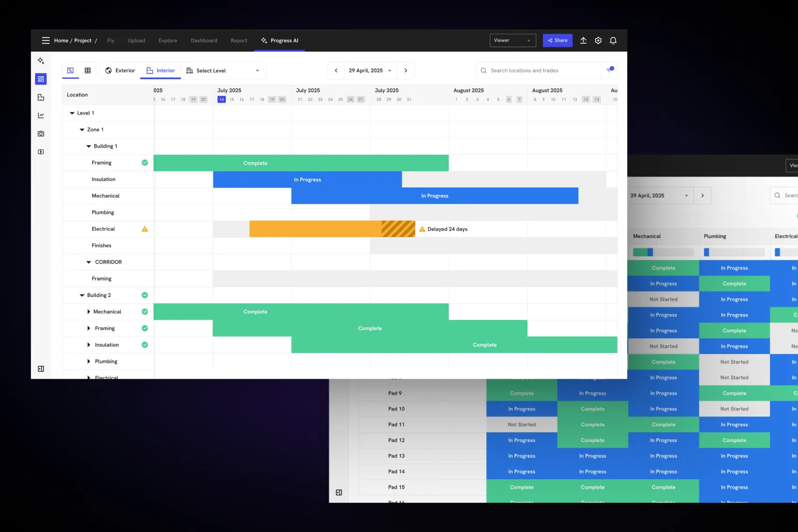Open the hamburger menu
Screen dimensions: 798x532
45,41
